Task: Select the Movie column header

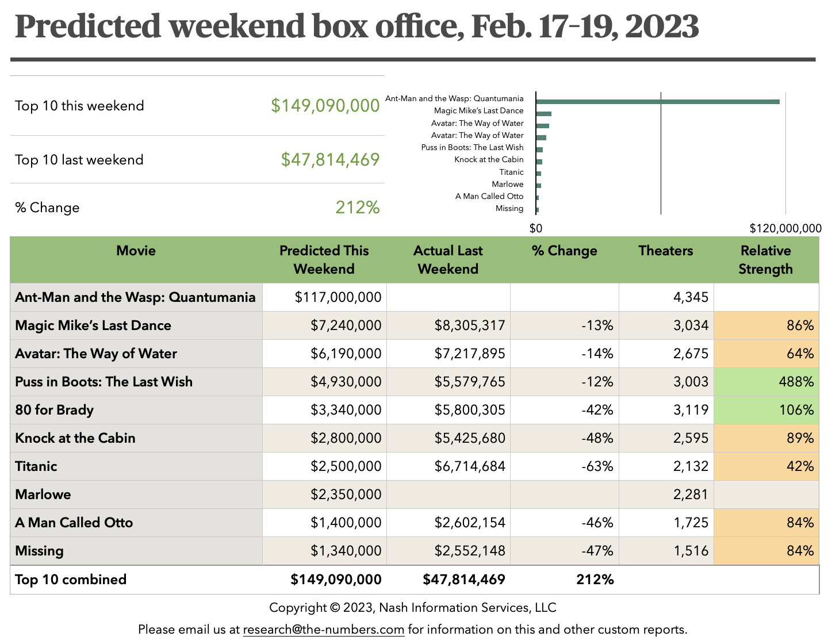Action: point(136,251)
